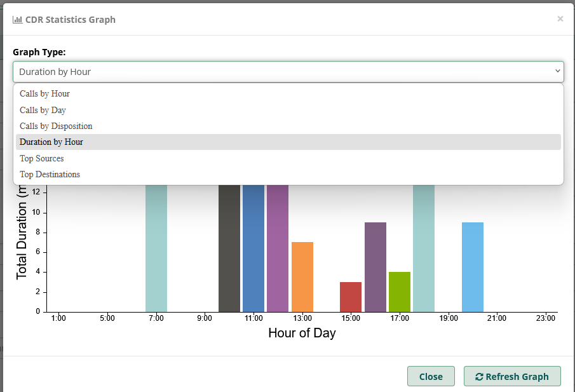
Task: Click the Hour of Day axis label
Action: pos(302,333)
